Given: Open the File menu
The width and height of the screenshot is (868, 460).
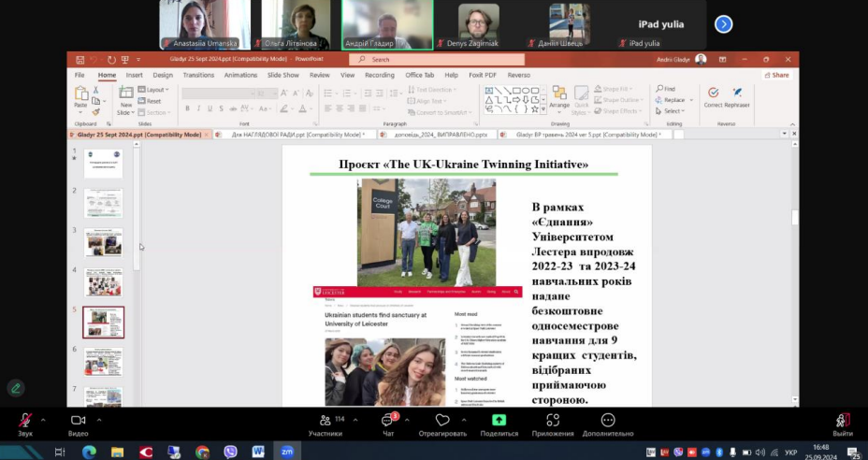Looking at the screenshot, I should (x=80, y=76).
